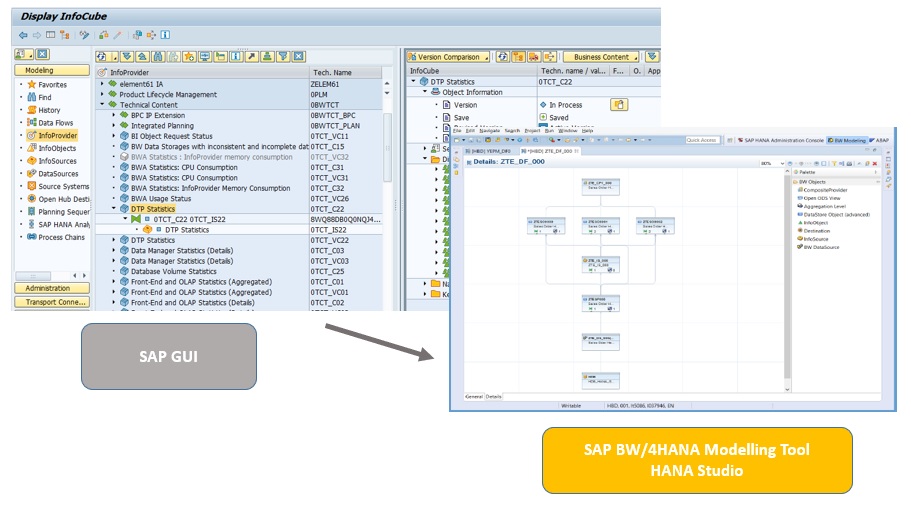The height and width of the screenshot is (509, 911).
Task: Select InfoSource in the Palette
Action: 812,239
